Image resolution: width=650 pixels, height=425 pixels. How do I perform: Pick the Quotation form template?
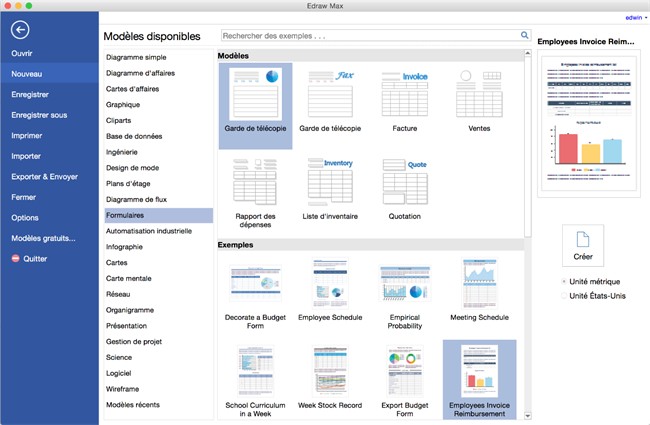pyautogui.click(x=404, y=181)
